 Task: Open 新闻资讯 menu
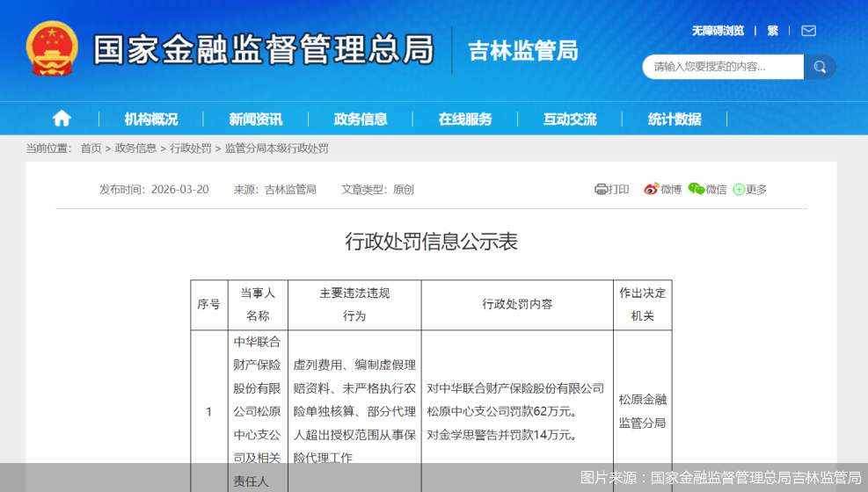tap(256, 119)
